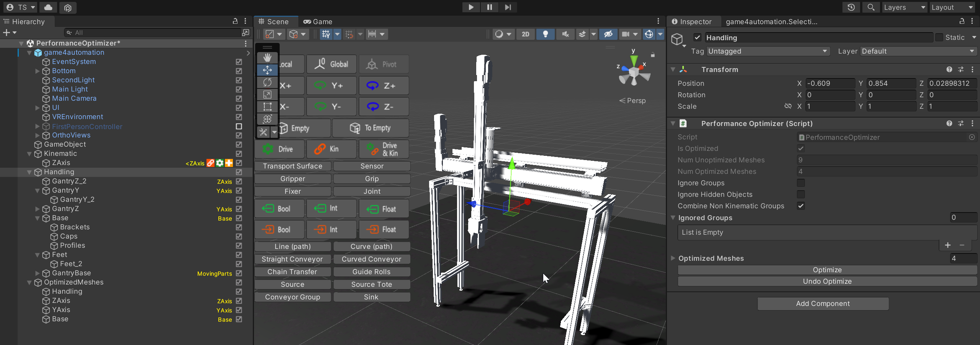Click the Step forward button
Screen dimensions: 980x345
[508, 7]
